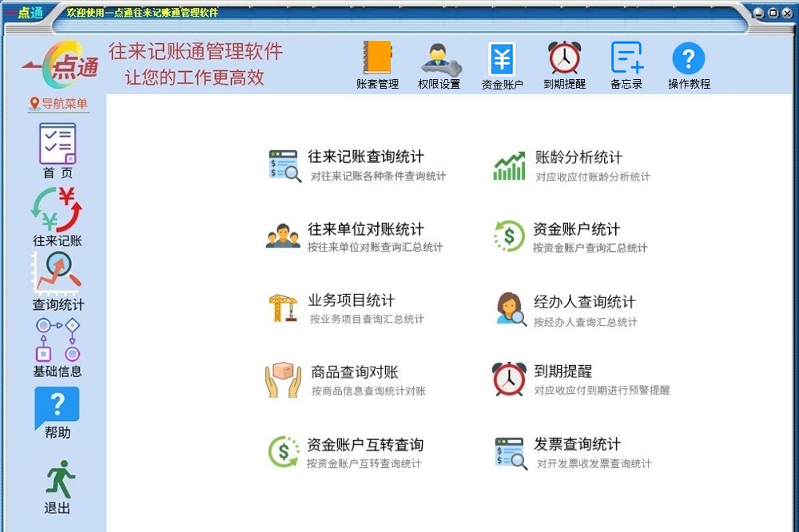Open 往来记账查询统计 title link
799x532 pixels.
coord(365,157)
